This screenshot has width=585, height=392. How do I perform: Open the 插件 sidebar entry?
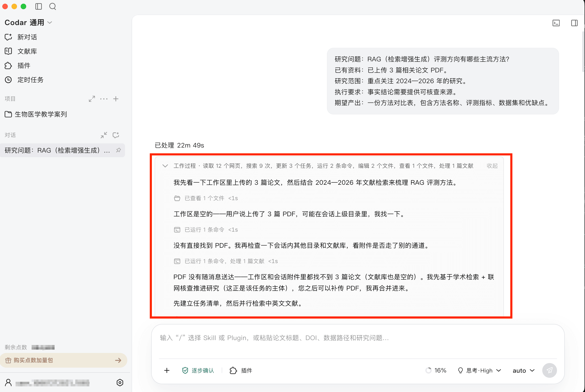click(17, 65)
